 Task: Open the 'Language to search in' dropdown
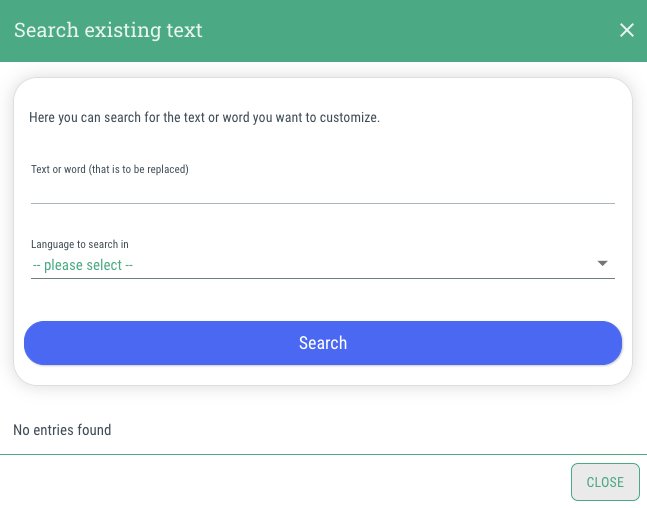323,265
